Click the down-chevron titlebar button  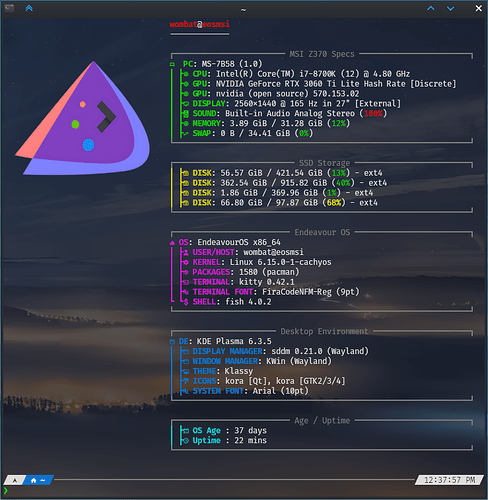(451, 8)
